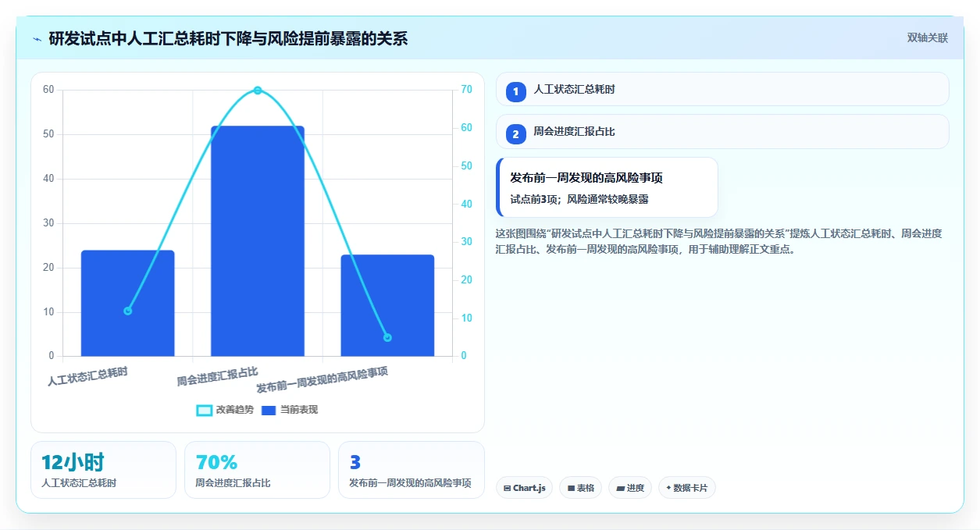The width and height of the screenshot is (980, 530).
Task: Open the 发布前一周发现的高风险事项 highlight card
Action: 607,187
